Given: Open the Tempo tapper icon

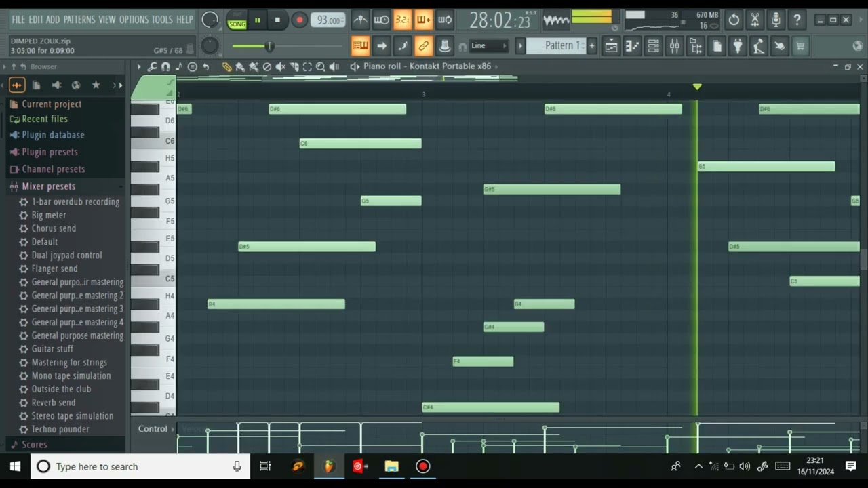Looking at the screenshot, I should (759, 46).
